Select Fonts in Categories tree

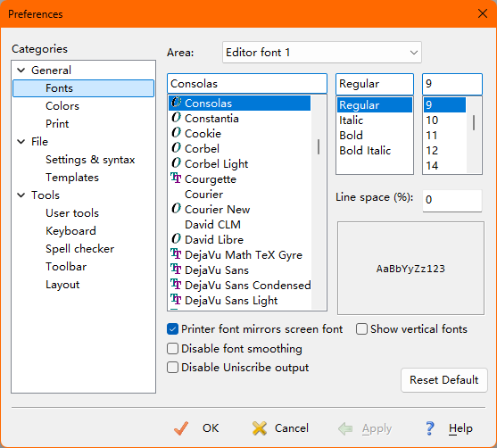[x=83, y=88]
